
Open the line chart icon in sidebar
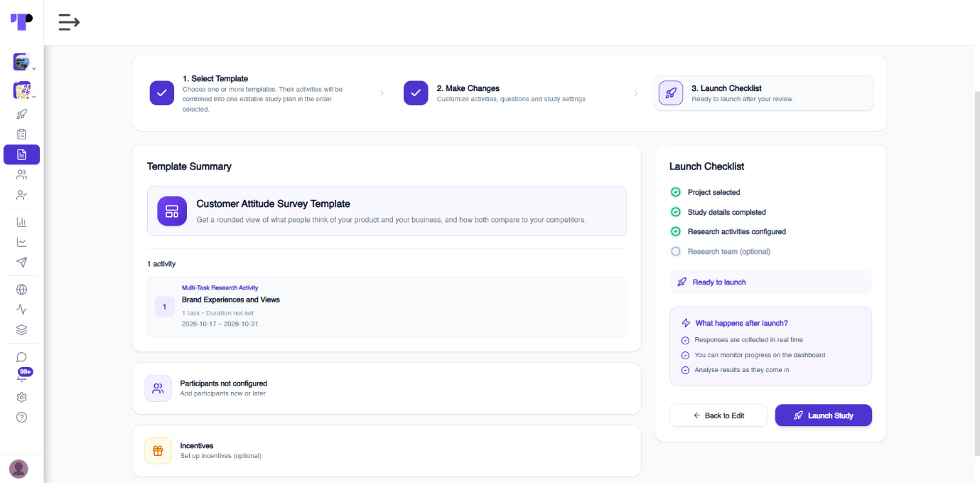pyautogui.click(x=21, y=242)
